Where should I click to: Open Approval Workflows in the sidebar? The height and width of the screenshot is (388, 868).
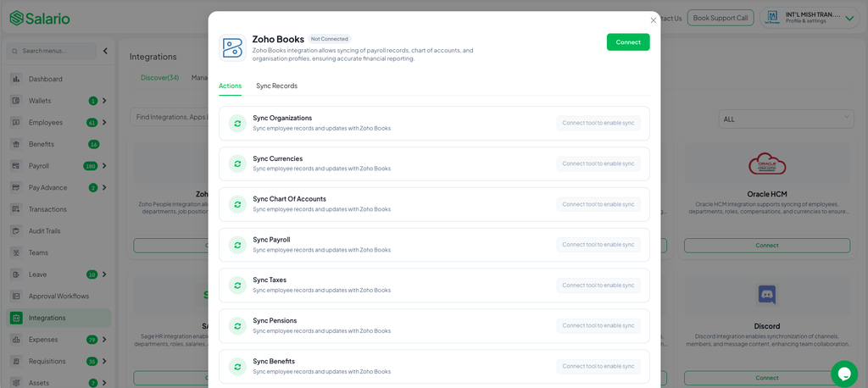coord(60,297)
